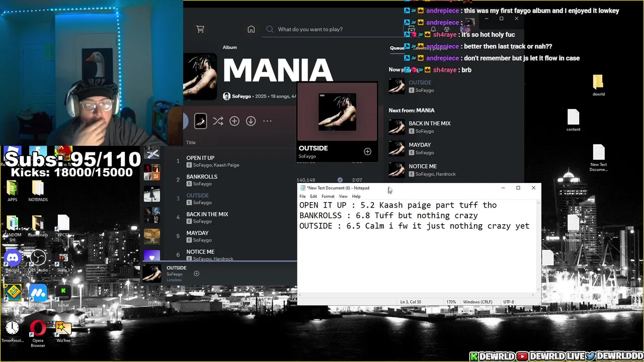This screenshot has height=362, width=644.
Task: Open the NOTEPADS folder on the desktop
Action: [38, 191]
